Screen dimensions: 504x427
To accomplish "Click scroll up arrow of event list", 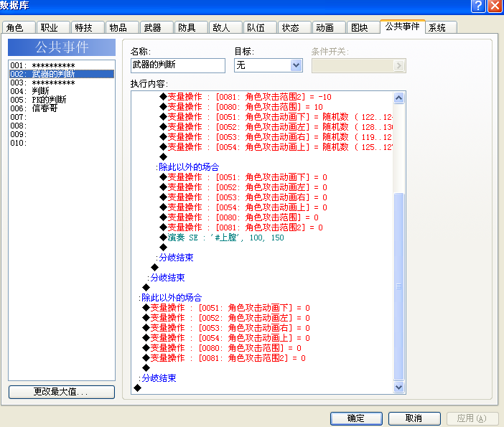I will pos(399,98).
